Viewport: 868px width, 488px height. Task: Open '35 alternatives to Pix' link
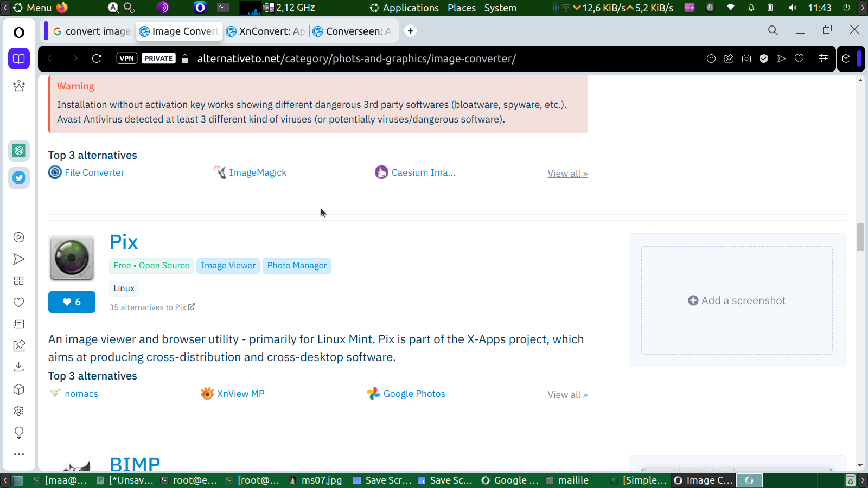(x=152, y=307)
